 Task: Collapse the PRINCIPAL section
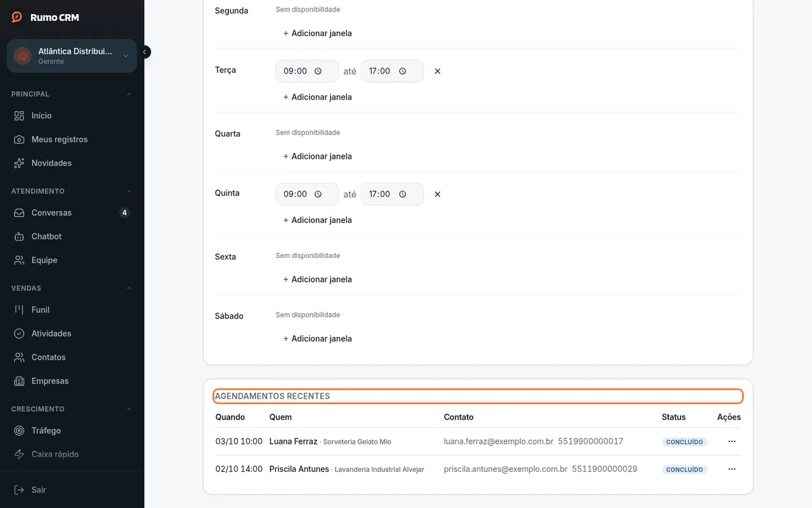[129, 94]
